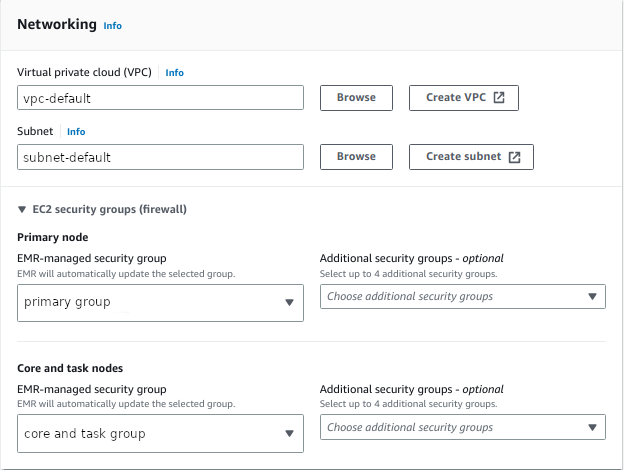Click the arrow on Primary node additional security groups

pyautogui.click(x=592, y=297)
